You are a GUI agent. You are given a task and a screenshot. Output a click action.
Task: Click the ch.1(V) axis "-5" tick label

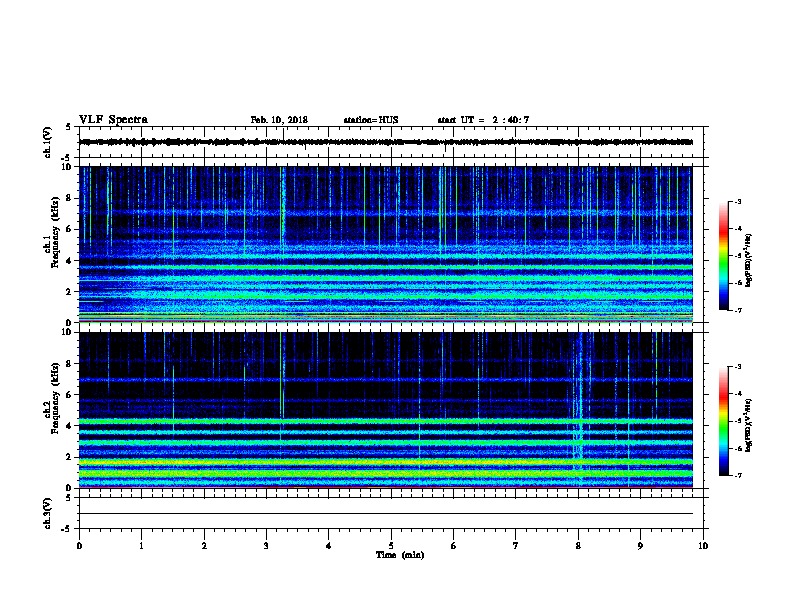click(67, 158)
